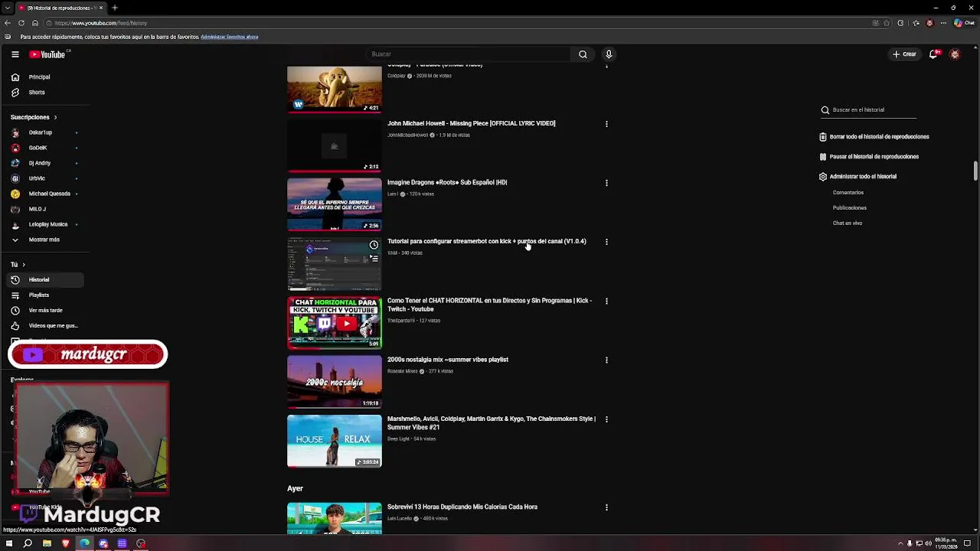Add this page to favorites star
Screen dimensions: 980x551
pos(888,23)
